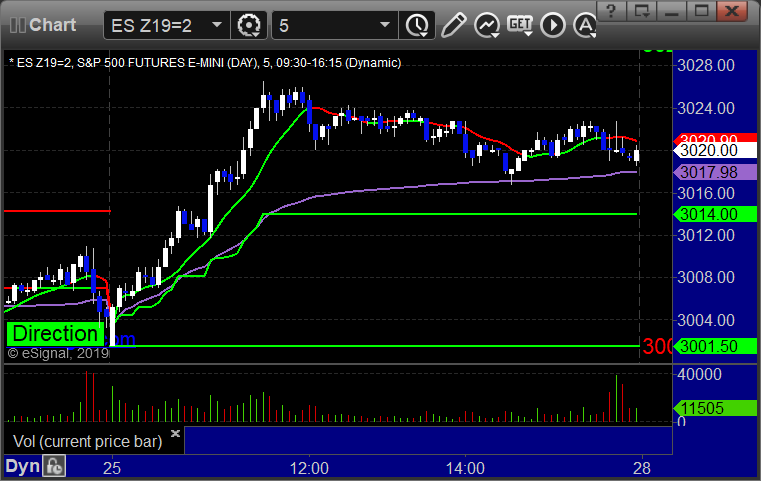Expand the ES Z19=2 symbol dropdown arrow
The height and width of the screenshot is (481, 761).
click(x=217, y=25)
